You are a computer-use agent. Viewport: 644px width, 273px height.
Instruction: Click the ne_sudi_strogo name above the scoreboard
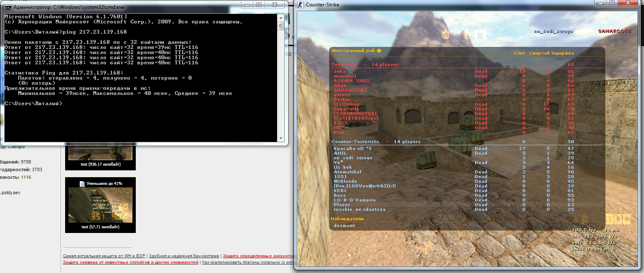[x=553, y=32]
